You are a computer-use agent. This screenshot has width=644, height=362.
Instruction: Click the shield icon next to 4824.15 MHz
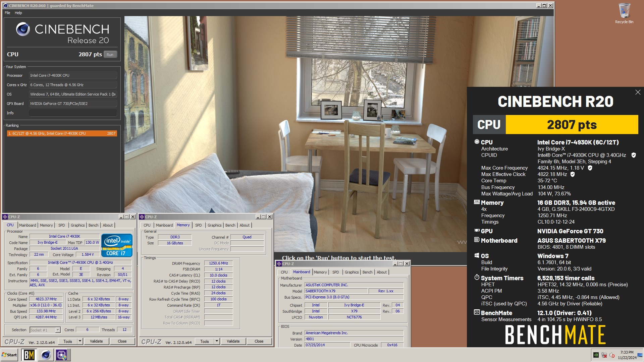tap(590, 168)
